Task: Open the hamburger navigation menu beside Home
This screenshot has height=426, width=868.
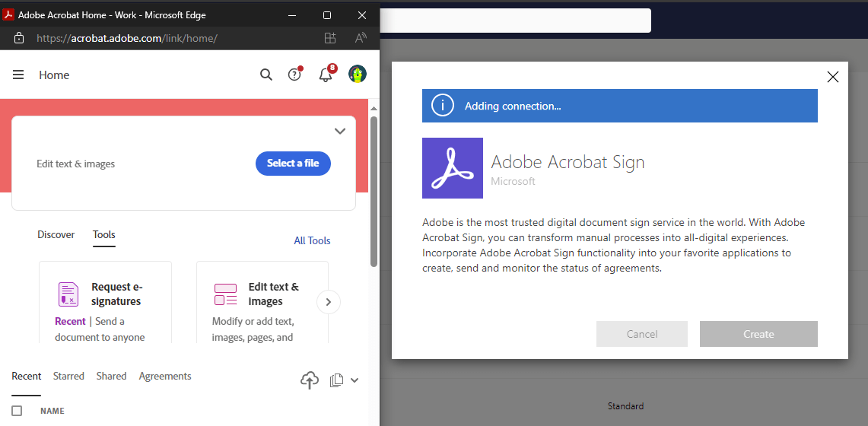Action: pos(18,75)
